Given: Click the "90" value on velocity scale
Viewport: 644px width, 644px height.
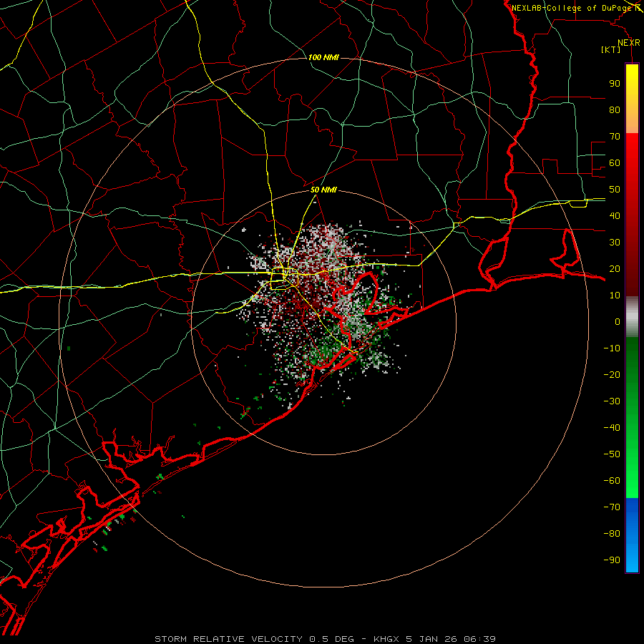Looking at the screenshot, I should [x=615, y=84].
